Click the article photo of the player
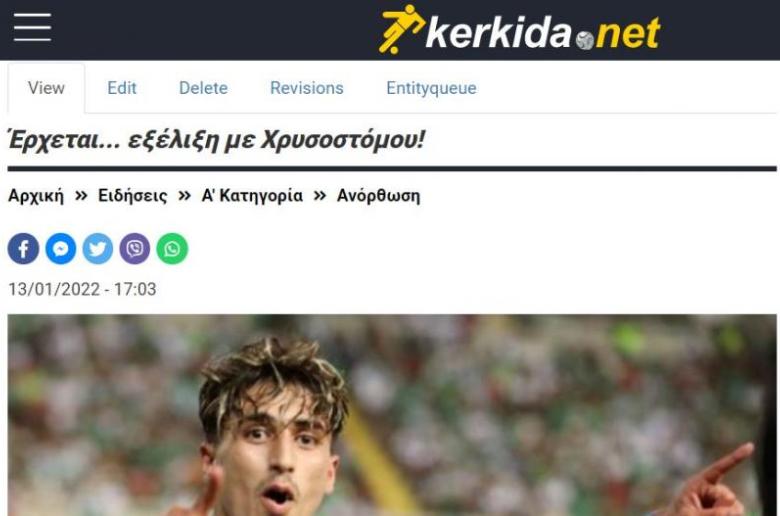Image resolution: width=780 pixels, height=516 pixels. click(x=392, y=415)
